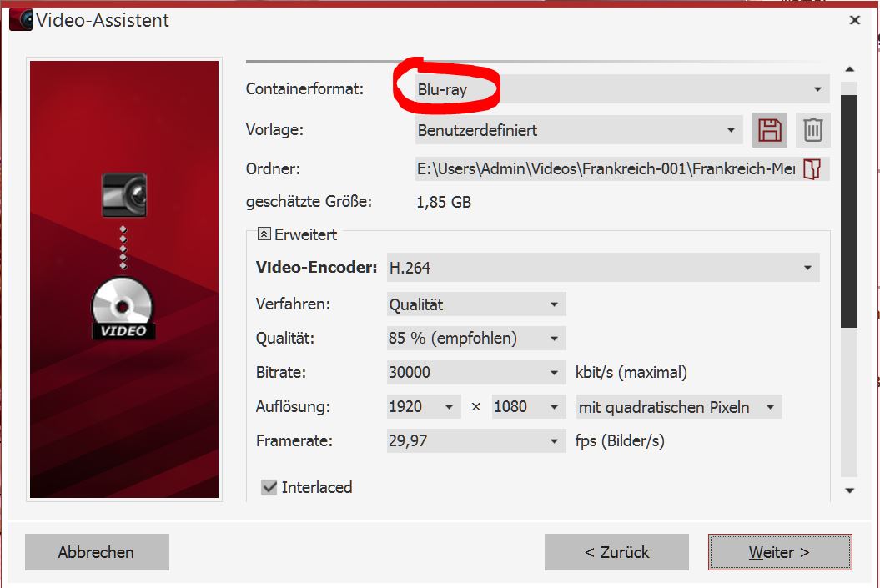Click the 'geschätzte Größe:' label
This screenshot has height=588, width=880.
[x=309, y=202]
